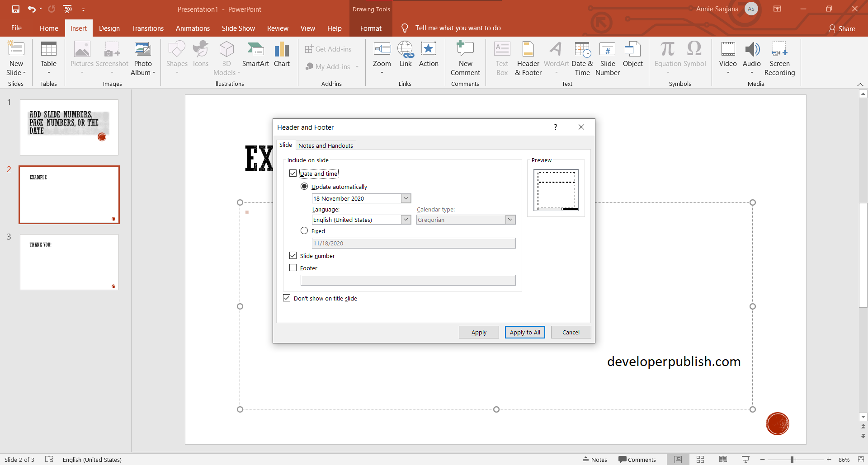Select slide 3 thumbnail in the panel

coord(69,262)
